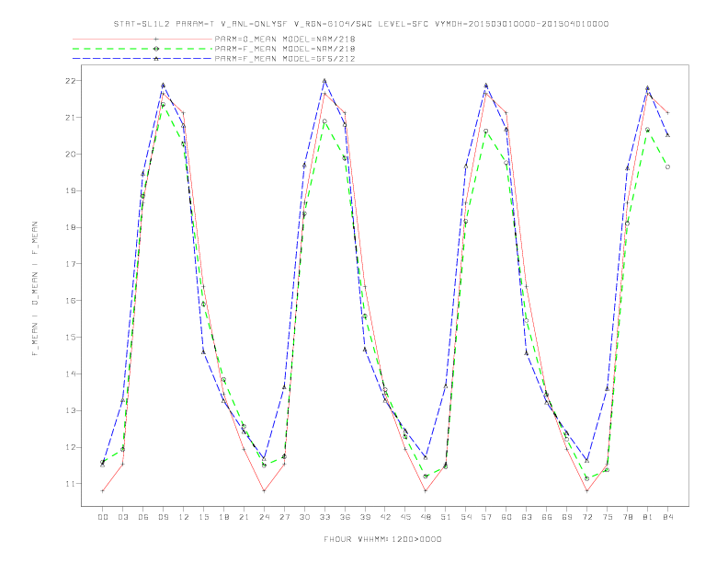Click x-axis forecast hour label 60

[x=506, y=517]
